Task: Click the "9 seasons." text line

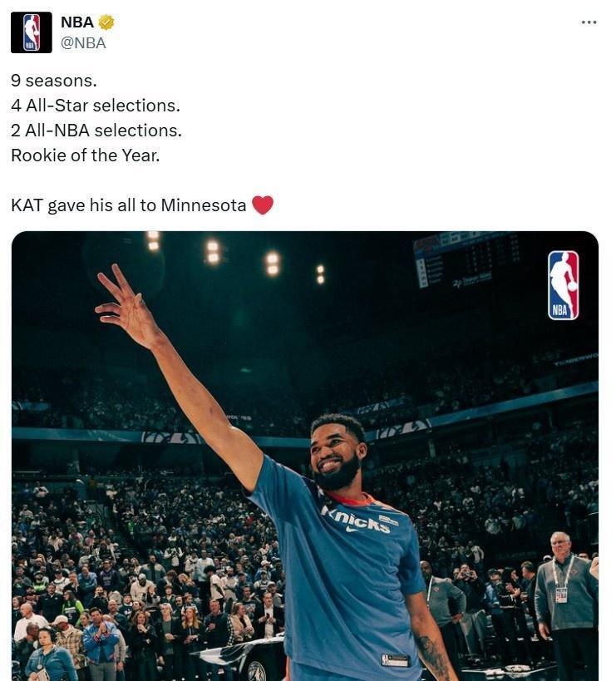Action: pos(54,81)
